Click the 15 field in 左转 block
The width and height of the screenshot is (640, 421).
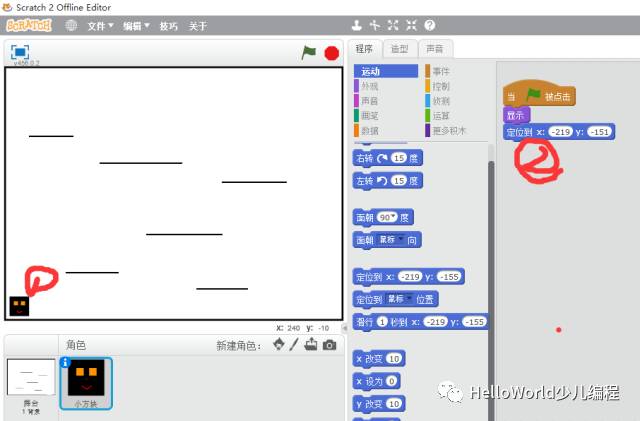[399, 180]
